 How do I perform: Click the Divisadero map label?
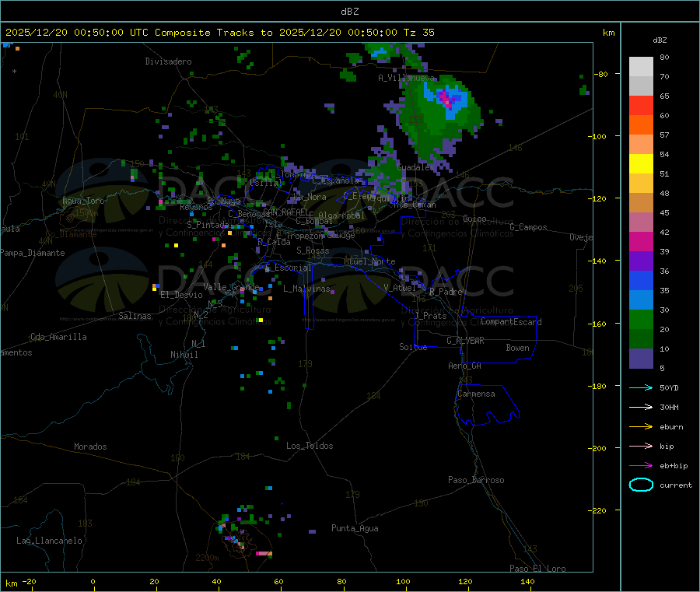[x=168, y=61]
